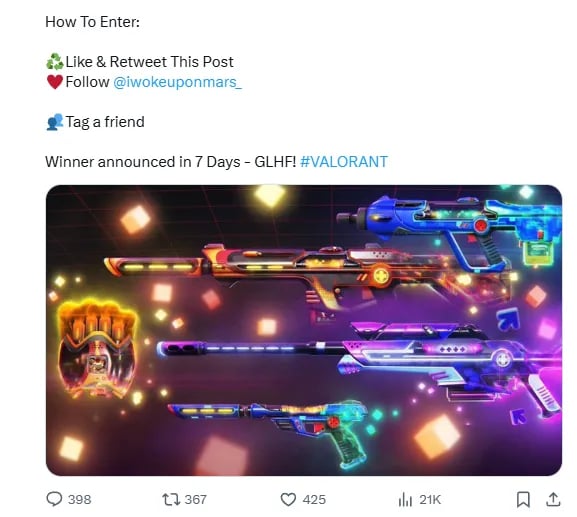The height and width of the screenshot is (517, 577).
Task: Open view analytics bar chart icon
Action: point(405,500)
